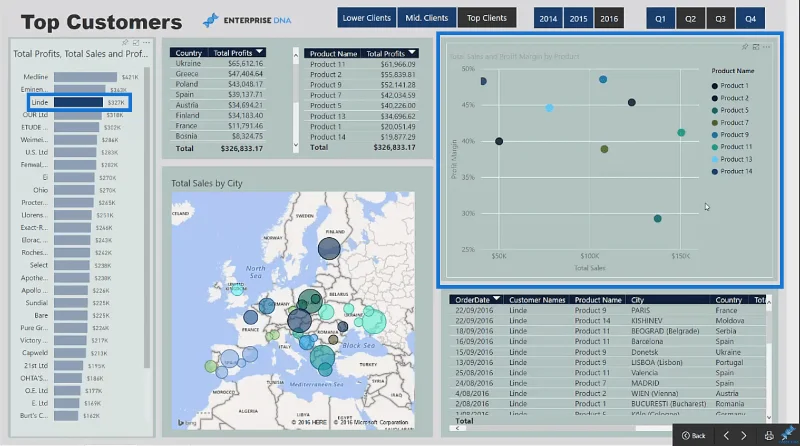
Task: Click the Product 11 row in product table
Action: pyautogui.click(x=362, y=64)
